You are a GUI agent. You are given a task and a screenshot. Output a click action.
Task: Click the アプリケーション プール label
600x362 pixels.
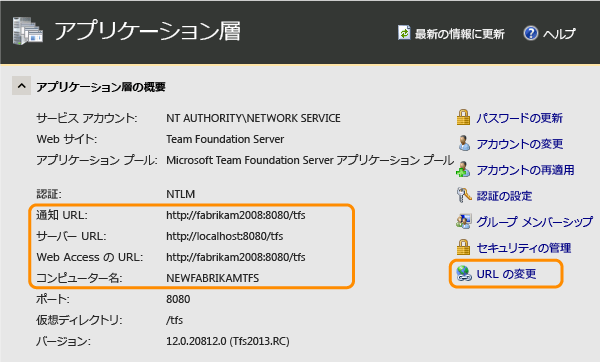[x=97, y=160]
